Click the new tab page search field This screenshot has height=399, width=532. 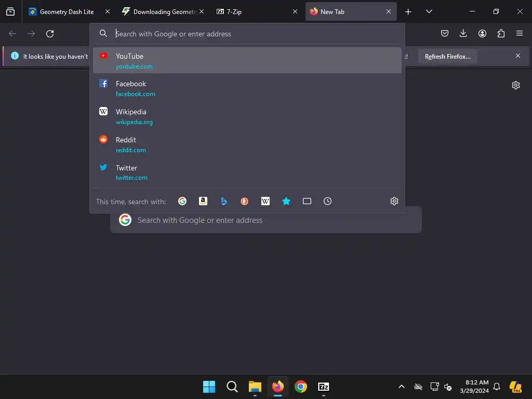[x=266, y=220]
